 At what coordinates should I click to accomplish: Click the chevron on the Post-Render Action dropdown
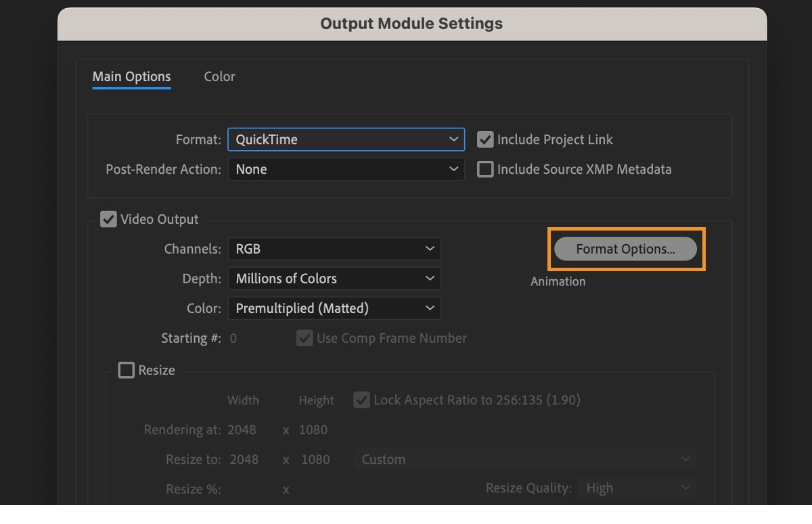pos(455,169)
